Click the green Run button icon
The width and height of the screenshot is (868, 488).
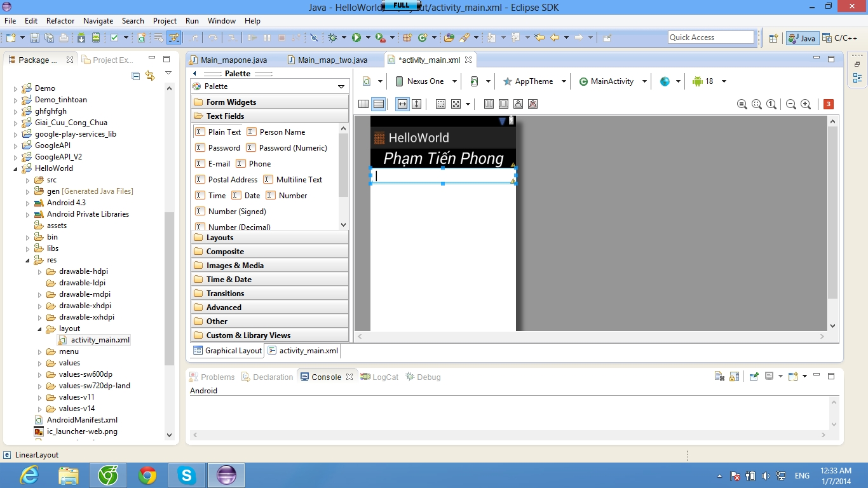356,37
